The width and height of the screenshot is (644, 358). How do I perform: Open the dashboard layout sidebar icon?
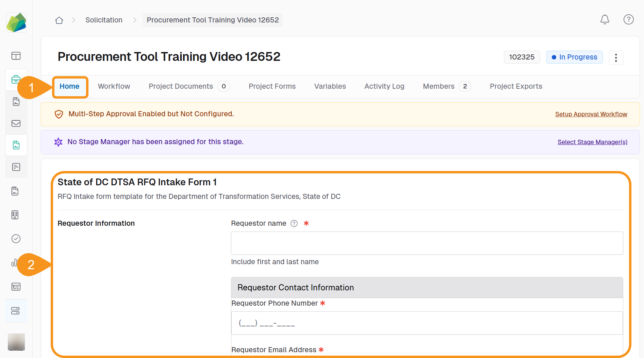[16, 56]
